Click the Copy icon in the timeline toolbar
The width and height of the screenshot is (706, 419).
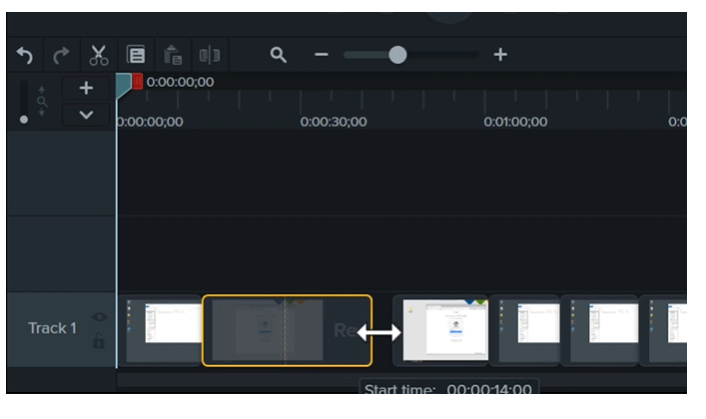[x=136, y=55]
